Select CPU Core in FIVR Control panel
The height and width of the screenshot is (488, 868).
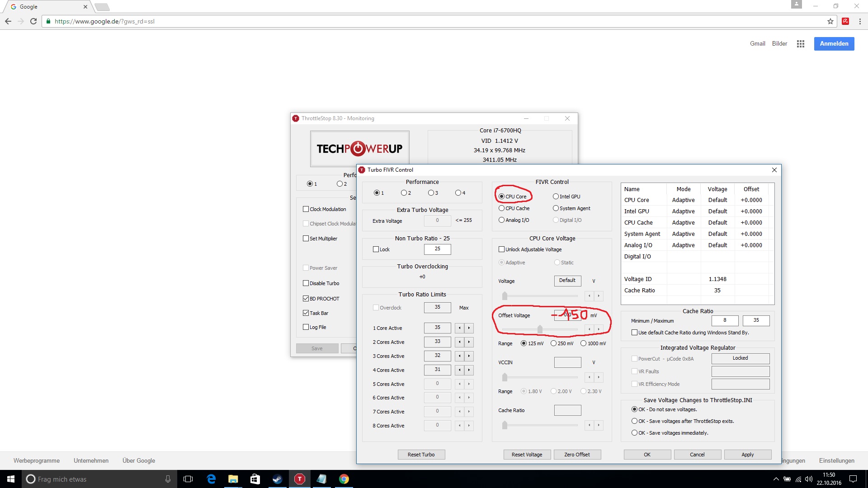click(x=501, y=196)
